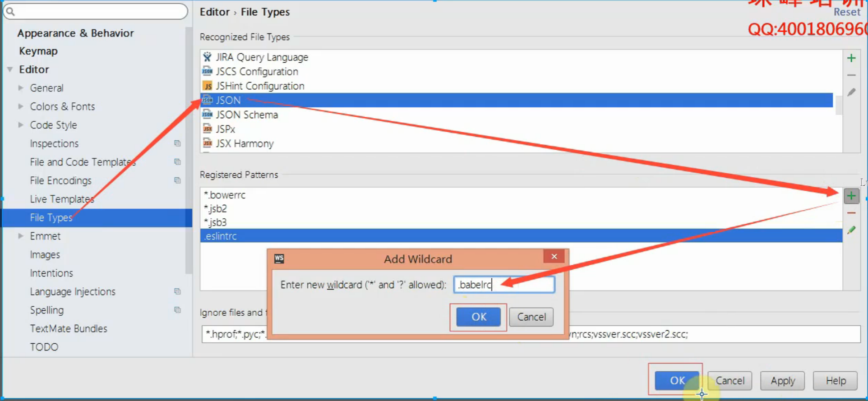Open the Keymap settings page
The width and height of the screenshot is (868, 401).
pos(38,51)
